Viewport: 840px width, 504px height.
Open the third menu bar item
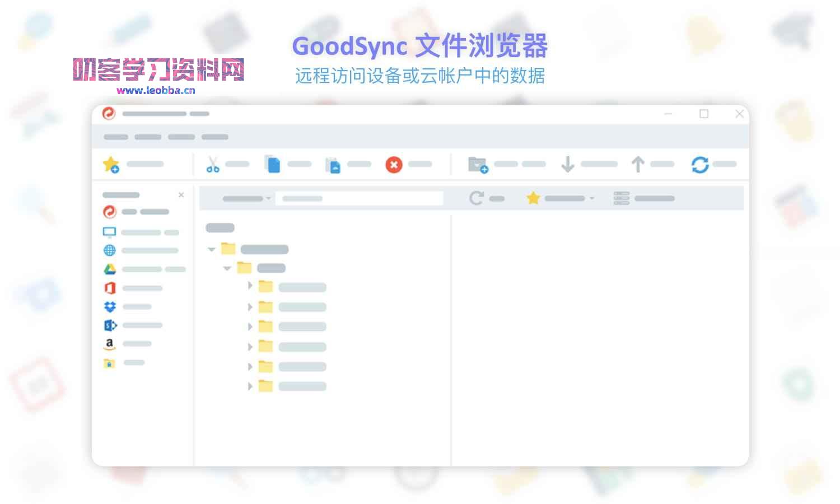pos(181,137)
